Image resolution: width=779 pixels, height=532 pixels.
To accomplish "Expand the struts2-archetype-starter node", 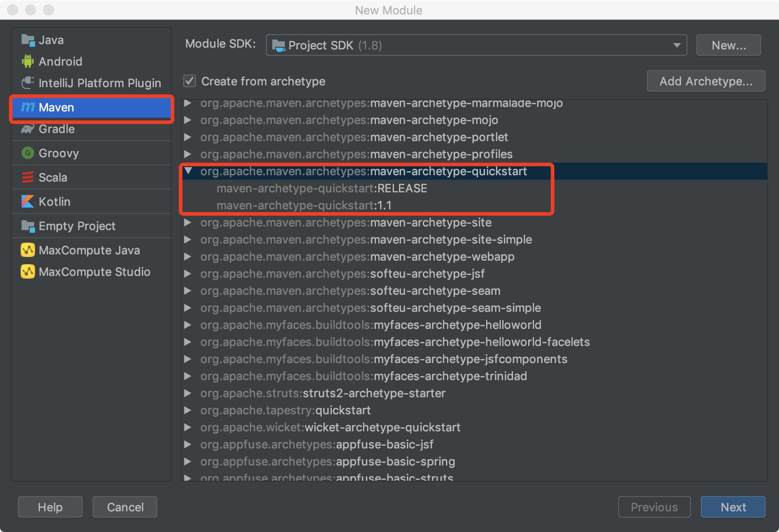I will tap(188, 393).
